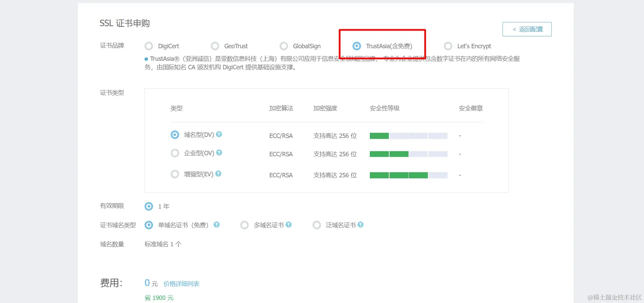Screen dimensions: 644x303
Task: Click 支持高达 256 位 in OV row
Action: [335, 154]
